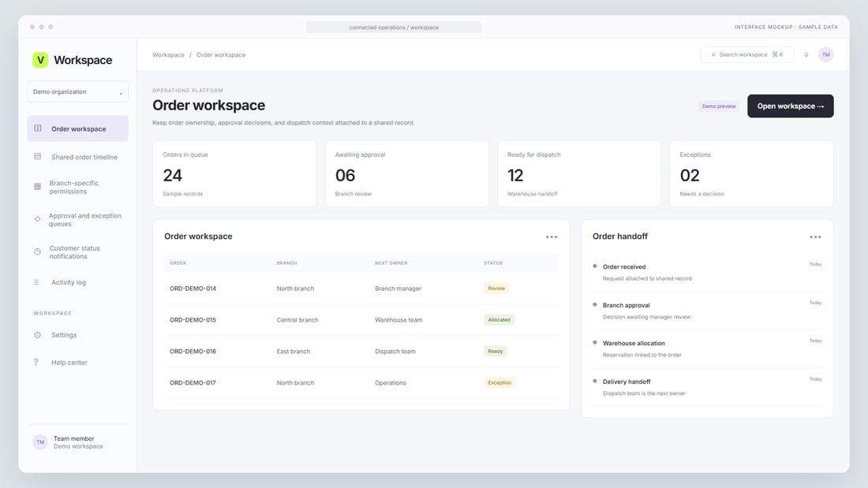Viewport: 868px width, 488px height.
Task: Open the Warehouse allocation handoff entry
Action: click(x=708, y=348)
